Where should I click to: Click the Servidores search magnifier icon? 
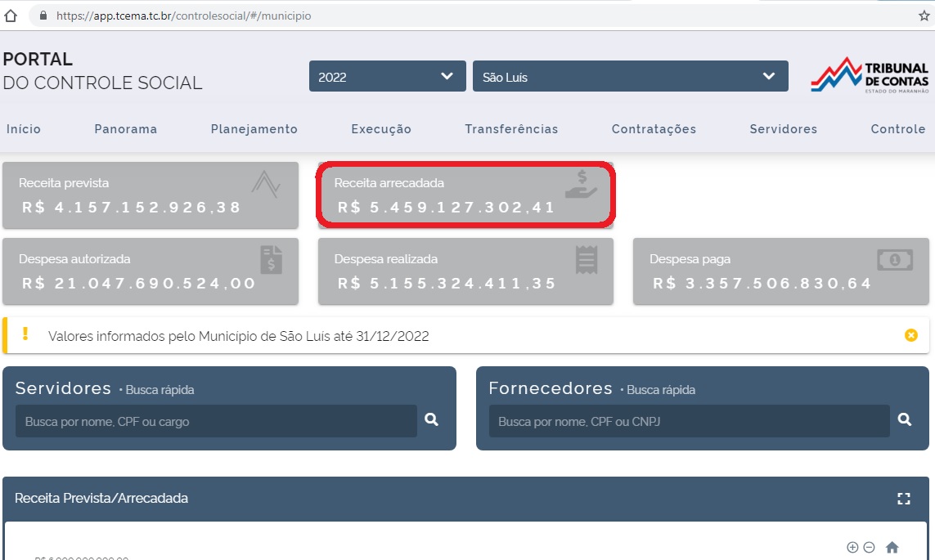click(x=432, y=420)
